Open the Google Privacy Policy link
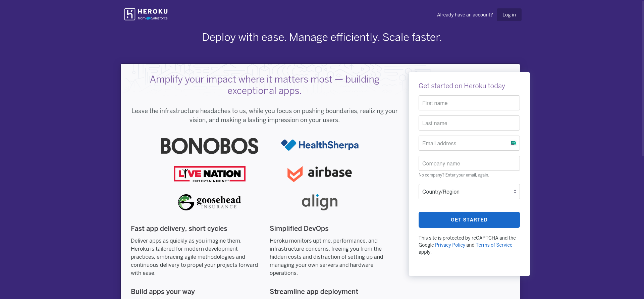This screenshot has width=644, height=299. coord(450,245)
